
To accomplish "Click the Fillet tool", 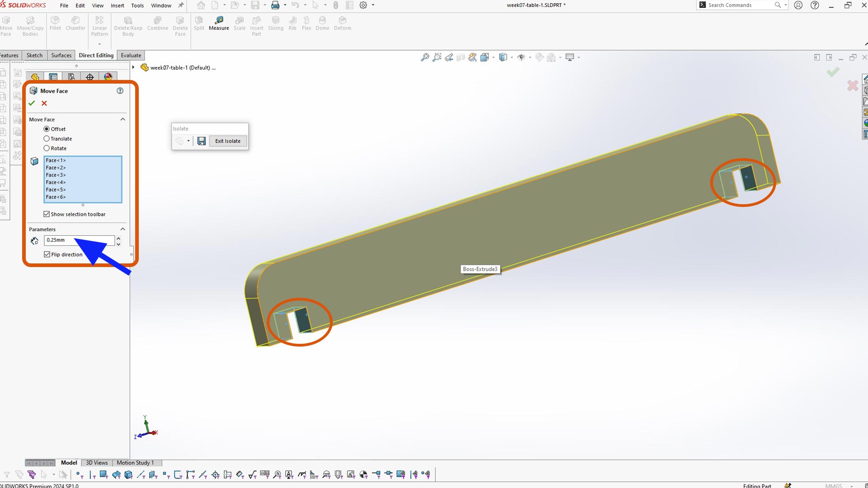I will point(55,23).
